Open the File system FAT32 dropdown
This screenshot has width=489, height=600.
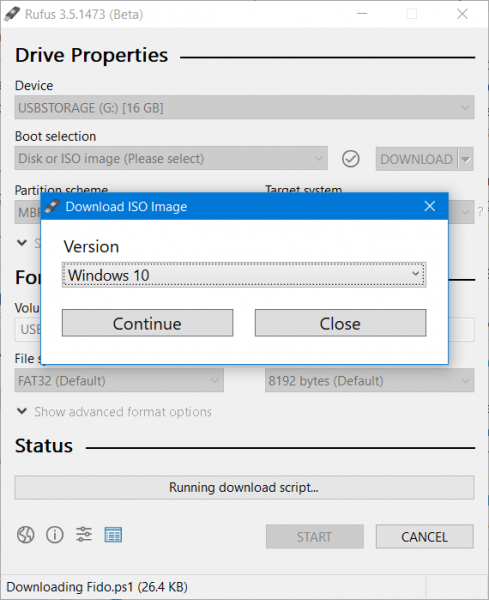pos(119,380)
